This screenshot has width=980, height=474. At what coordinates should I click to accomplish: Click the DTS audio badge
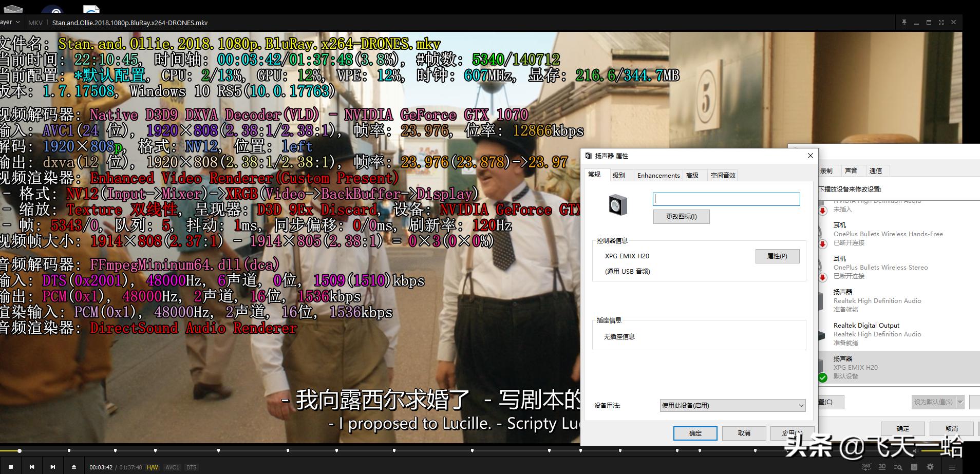pos(191,467)
